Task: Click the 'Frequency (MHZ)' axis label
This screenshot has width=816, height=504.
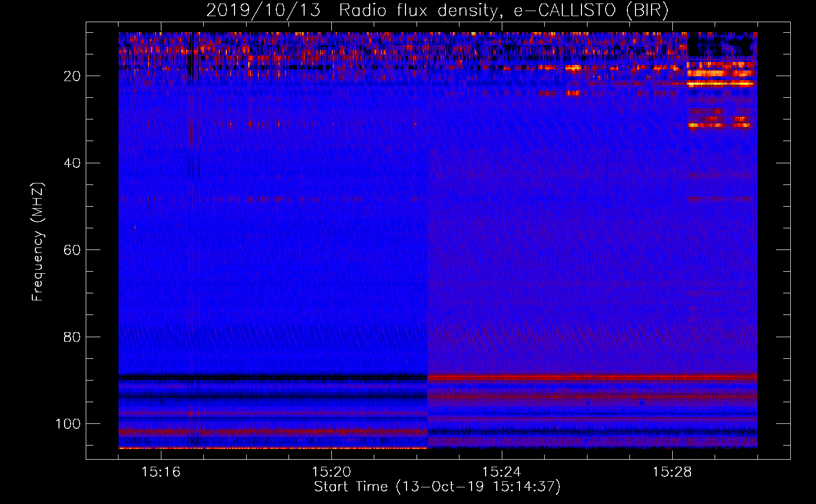Action: 38,241
